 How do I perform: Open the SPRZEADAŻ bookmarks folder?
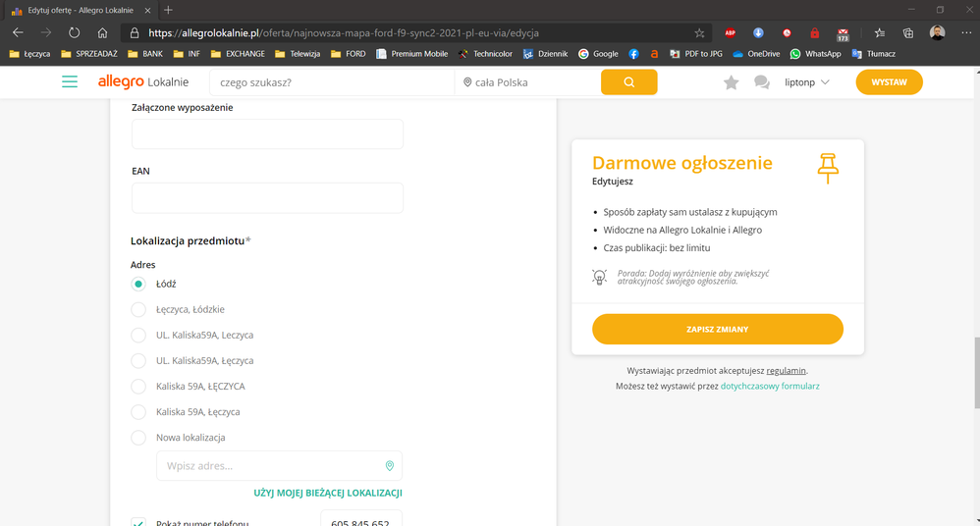tap(89, 54)
